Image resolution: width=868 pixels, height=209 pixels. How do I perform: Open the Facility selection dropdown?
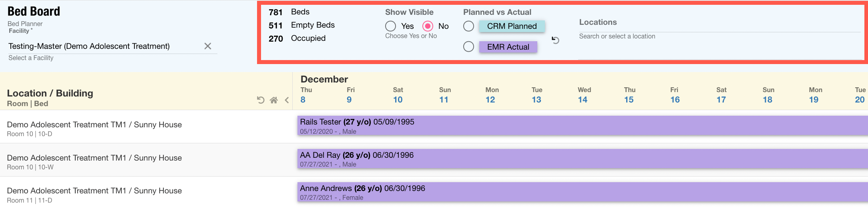104,46
